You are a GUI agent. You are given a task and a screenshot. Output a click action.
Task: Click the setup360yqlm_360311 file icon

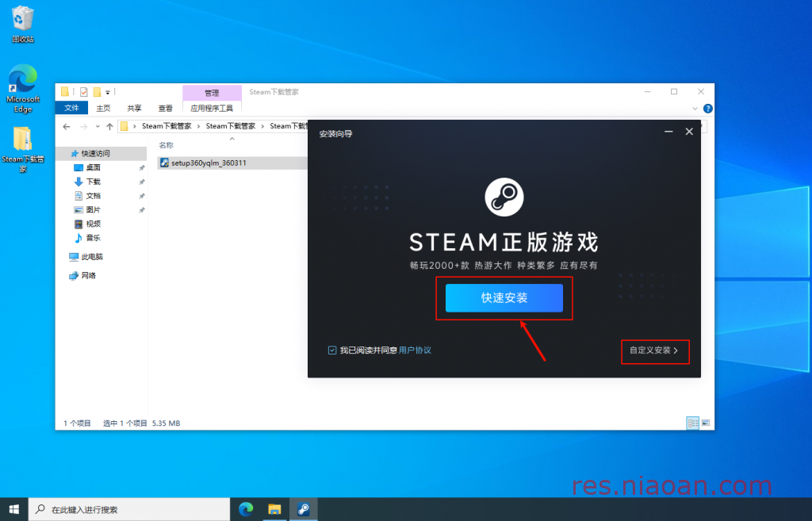(164, 163)
